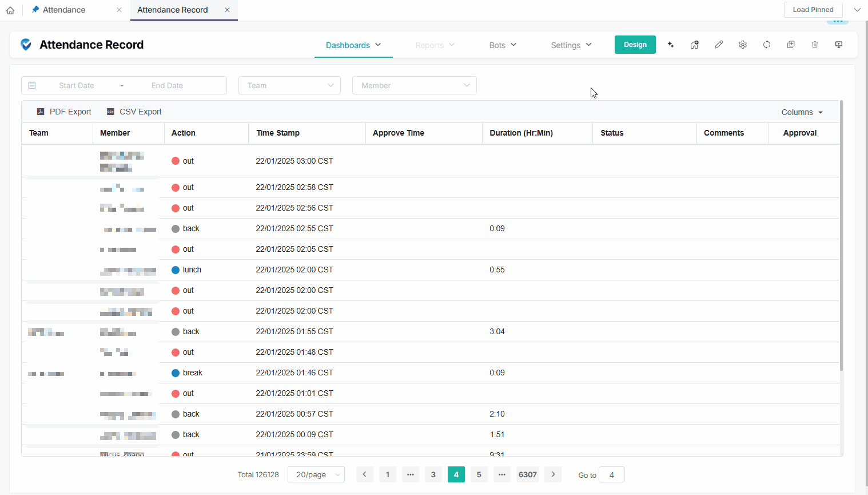Click the duplicate dashboard icon
Image resolution: width=868 pixels, height=495 pixels.
[791, 45]
